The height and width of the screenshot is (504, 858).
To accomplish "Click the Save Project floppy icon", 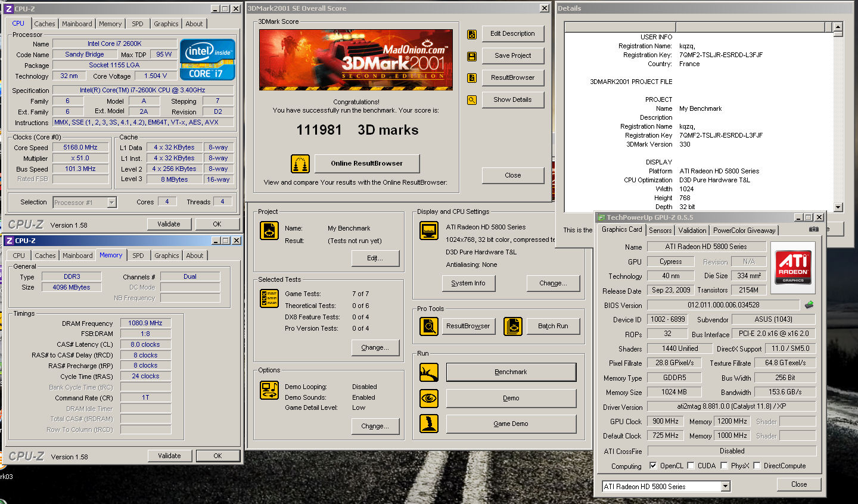I will click(472, 57).
